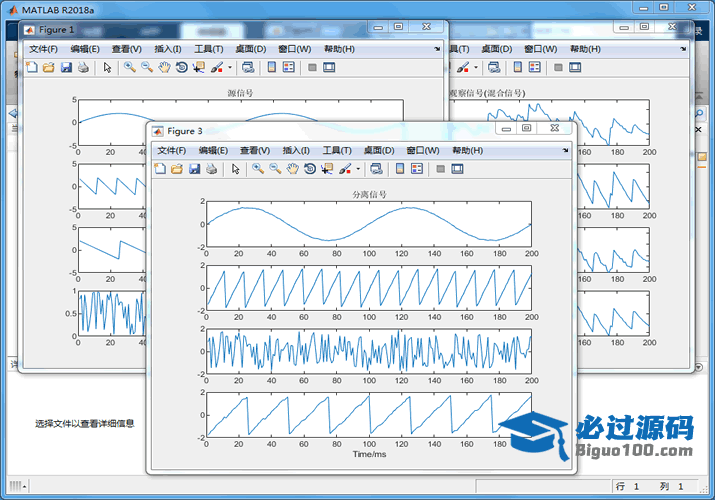This screenshot has height=500, width=715.
Task: Expand Brush dropdown arrow in Figure 1 toolbar
Action: click(230, 68)
